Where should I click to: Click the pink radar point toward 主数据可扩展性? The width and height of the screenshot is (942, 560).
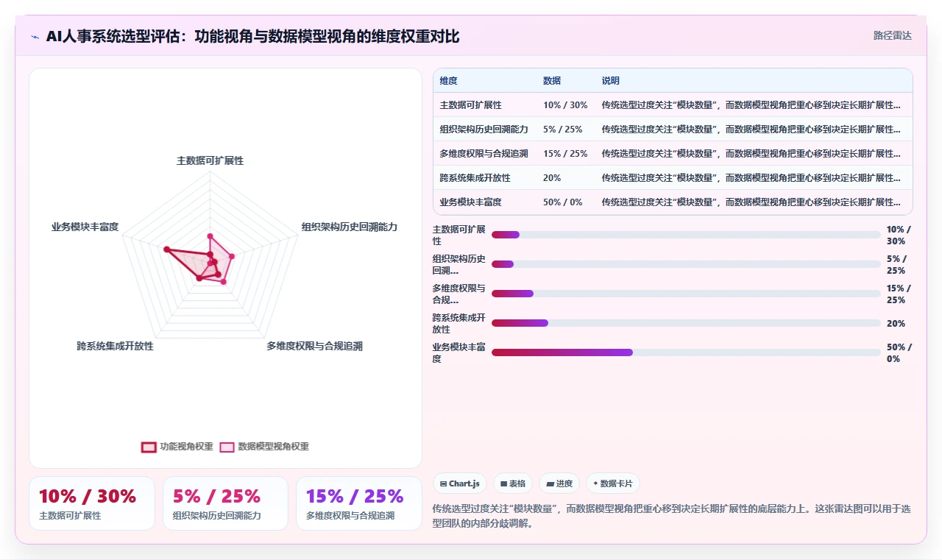(210, 236)
